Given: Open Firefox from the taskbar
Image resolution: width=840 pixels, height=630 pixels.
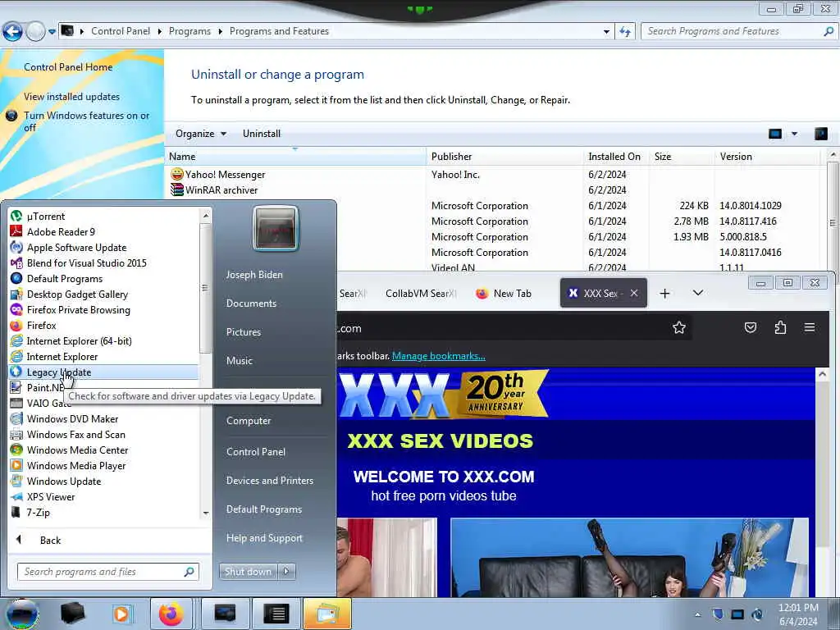Looking at the screenshot, I should [x=171, y=614].
